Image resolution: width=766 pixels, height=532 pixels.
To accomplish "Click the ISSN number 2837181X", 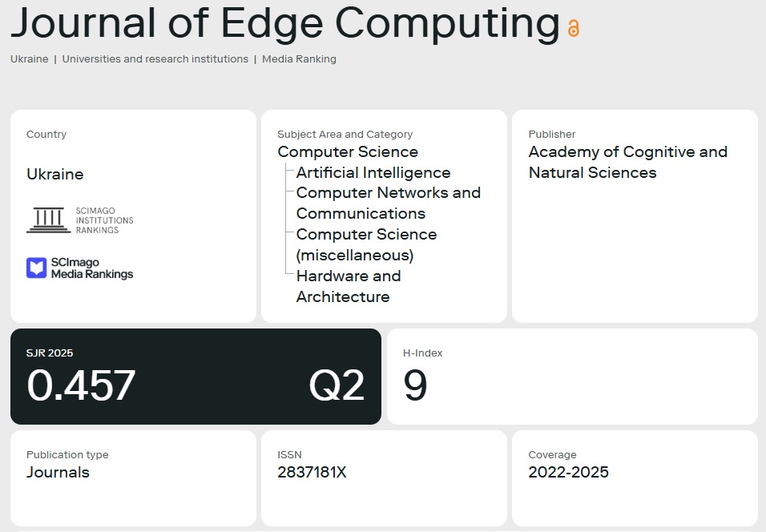I will 312,472.
